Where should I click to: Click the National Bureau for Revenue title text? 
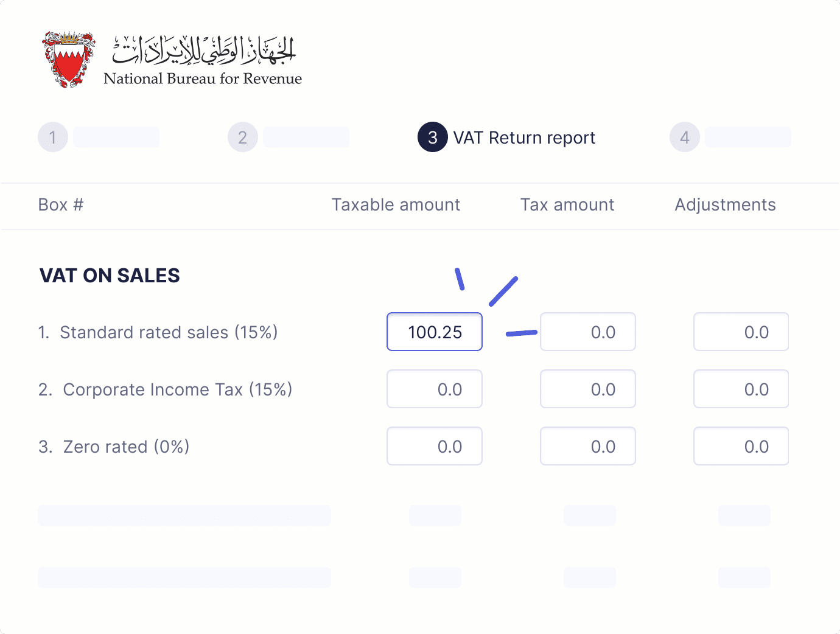[x=203, y=78]
